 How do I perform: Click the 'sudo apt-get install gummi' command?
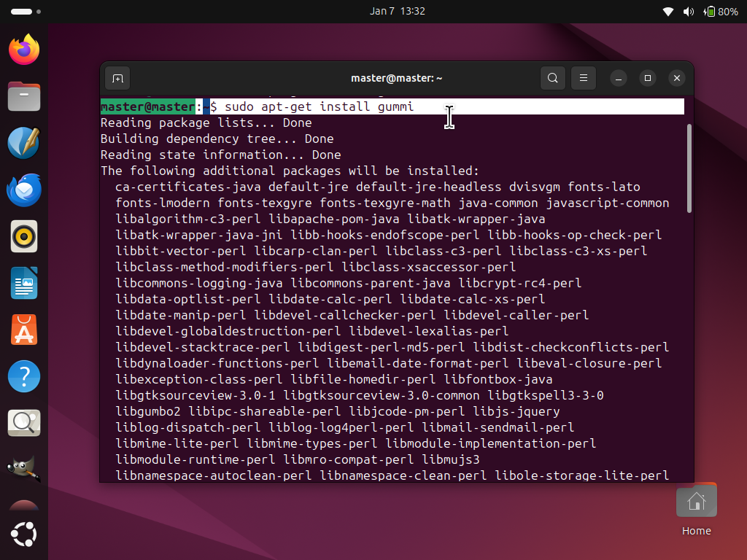click(x=320, y=106)
